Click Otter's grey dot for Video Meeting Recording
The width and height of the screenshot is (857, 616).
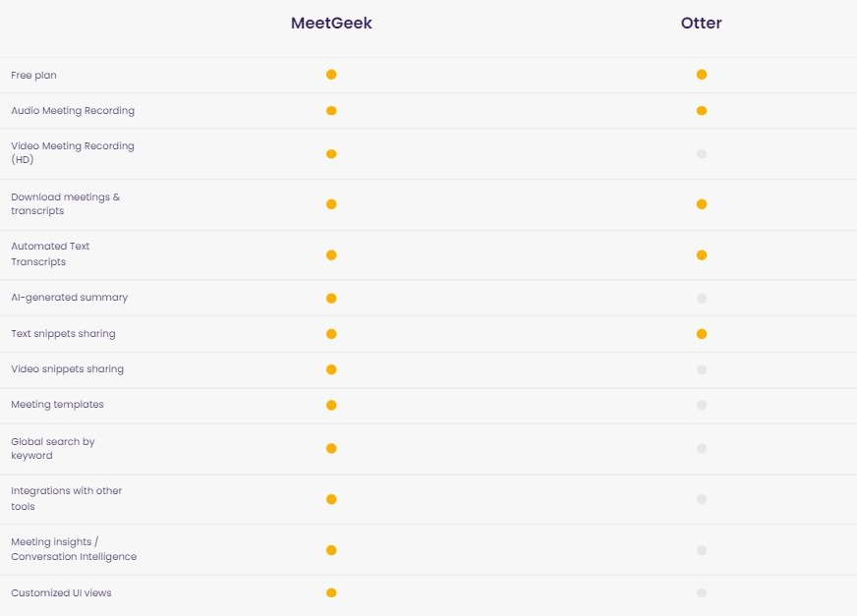[702, 154]
